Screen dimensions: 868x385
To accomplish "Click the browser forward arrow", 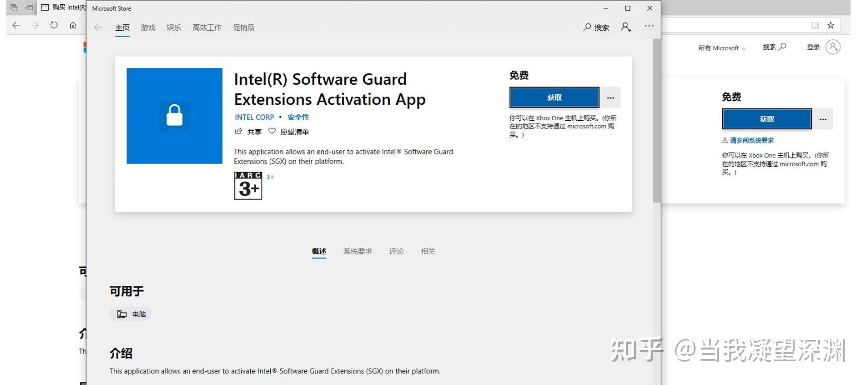I will (35, 25).
